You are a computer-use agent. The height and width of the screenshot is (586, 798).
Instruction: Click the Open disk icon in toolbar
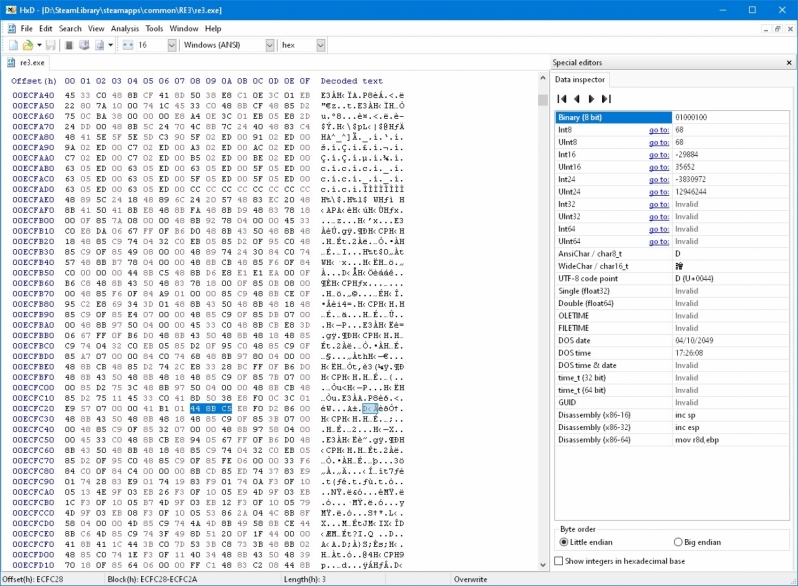(84, 45)
